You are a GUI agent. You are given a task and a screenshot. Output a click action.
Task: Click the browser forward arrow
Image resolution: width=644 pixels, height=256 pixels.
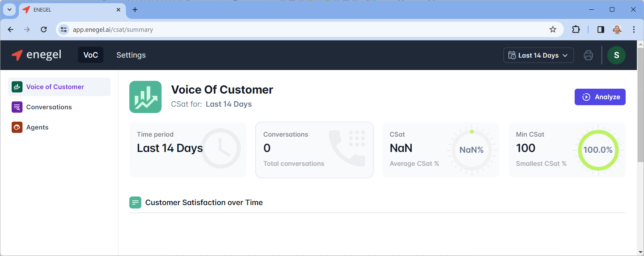(x=27, y=30)
